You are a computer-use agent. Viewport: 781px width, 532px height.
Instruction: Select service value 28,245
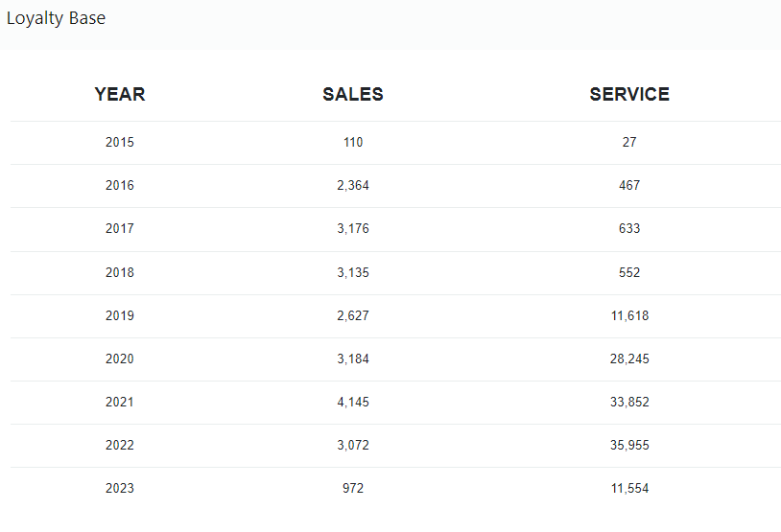tap(629, 359)
